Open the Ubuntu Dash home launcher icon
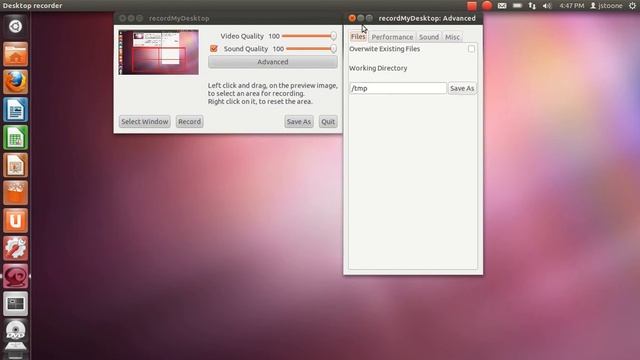The image size is (640, 360). coord(16,26)
